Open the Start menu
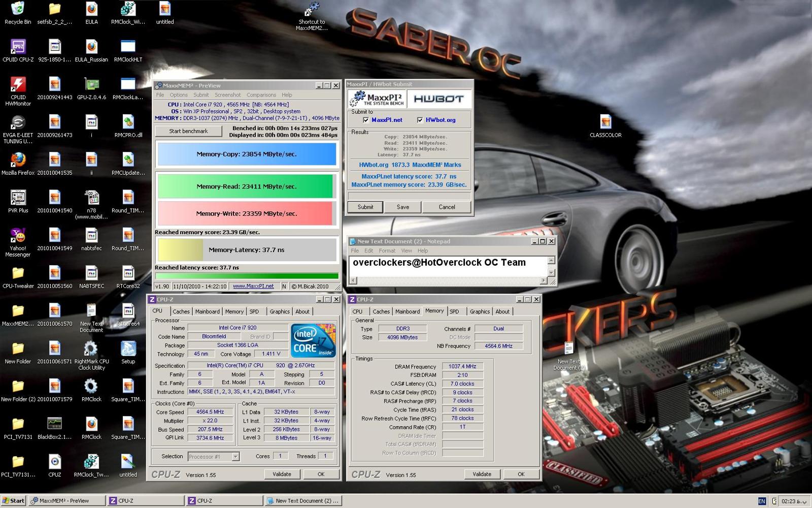812x508 pixels. pos(14,500)
